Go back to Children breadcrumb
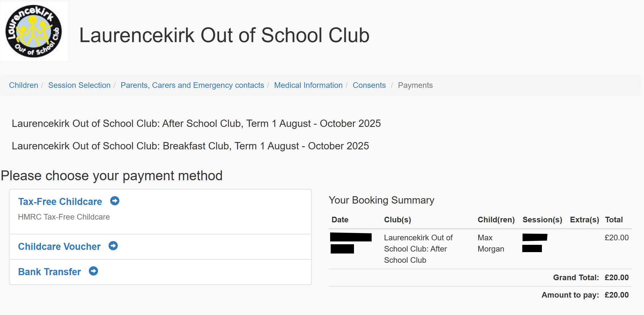Screen dimensions: 644x315 (x=24, y=85)
